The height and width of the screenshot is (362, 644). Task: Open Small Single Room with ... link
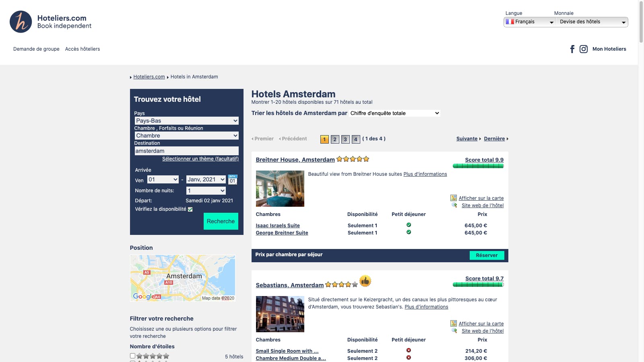coord(287,351)
